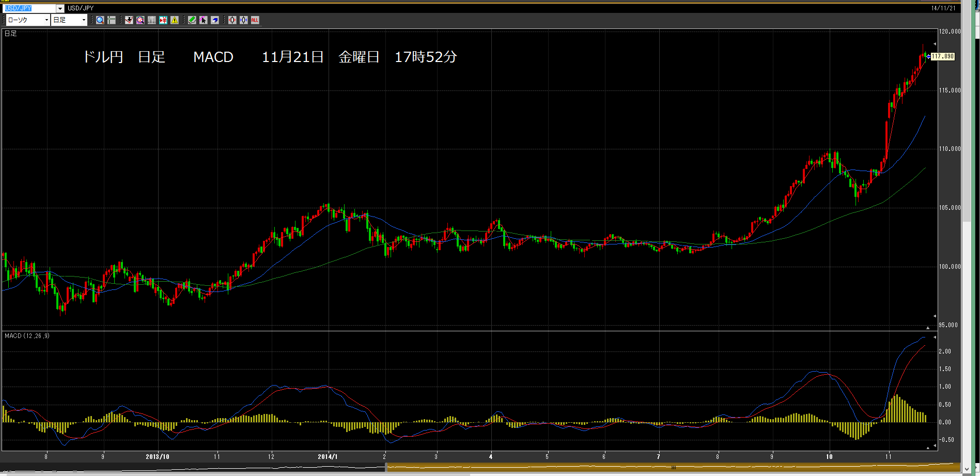The image size is (980, 476).
Task: Open the yen order icon with red arrow
Action: (x=163, y=20)
